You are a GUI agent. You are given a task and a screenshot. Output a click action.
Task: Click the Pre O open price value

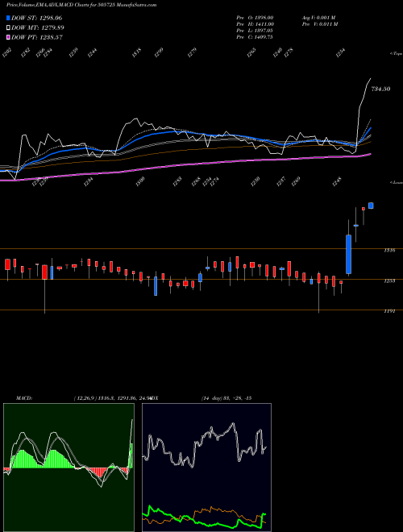point(255,18)
